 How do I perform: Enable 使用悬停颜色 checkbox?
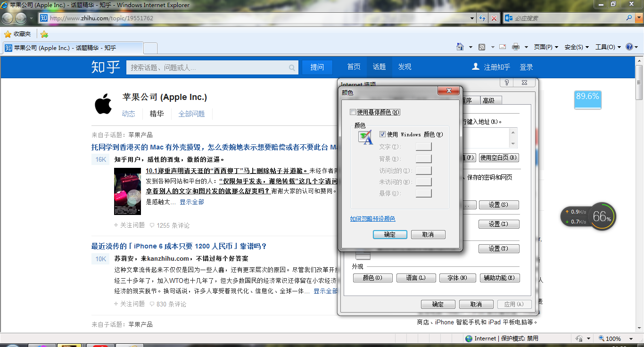[353, 112]
